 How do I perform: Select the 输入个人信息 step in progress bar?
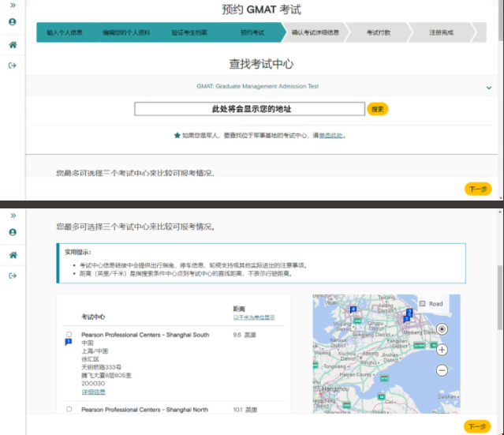[x=65, y=32]
